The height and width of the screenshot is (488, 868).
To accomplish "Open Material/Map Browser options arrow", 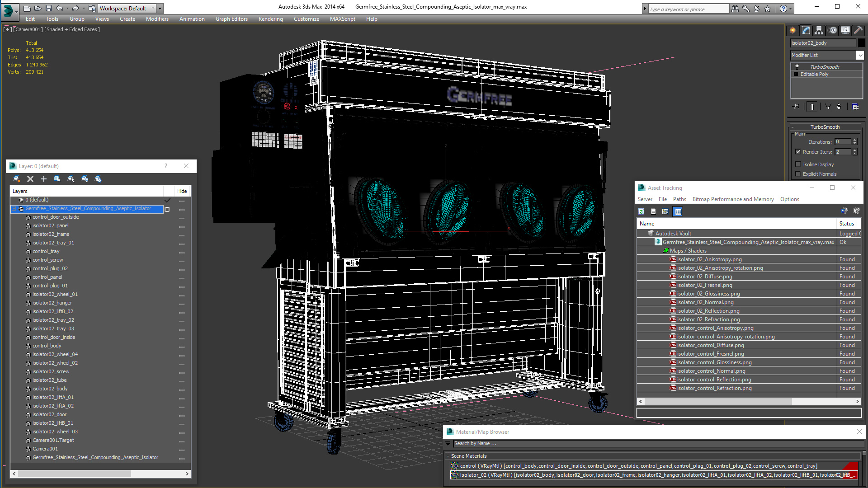I will [x=448, y=444].
